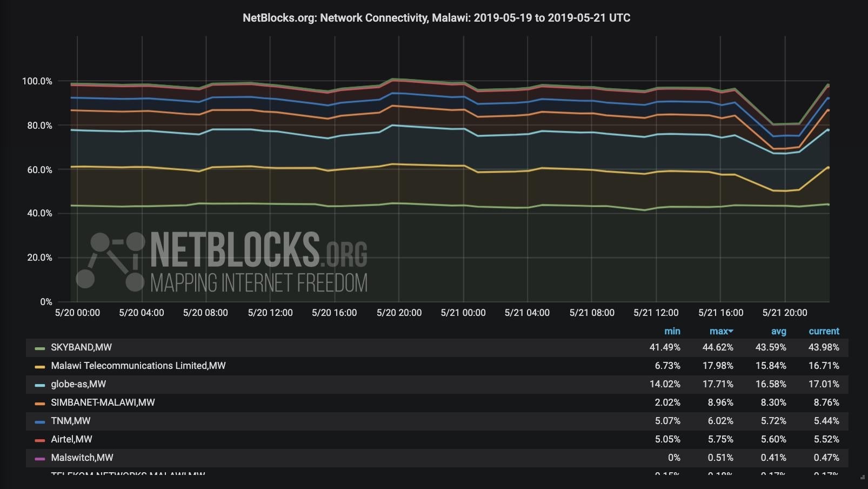This screenshot has width=868, height=489.
Task: Click the 20.0% y-axis label
Action: pos(39,257)
